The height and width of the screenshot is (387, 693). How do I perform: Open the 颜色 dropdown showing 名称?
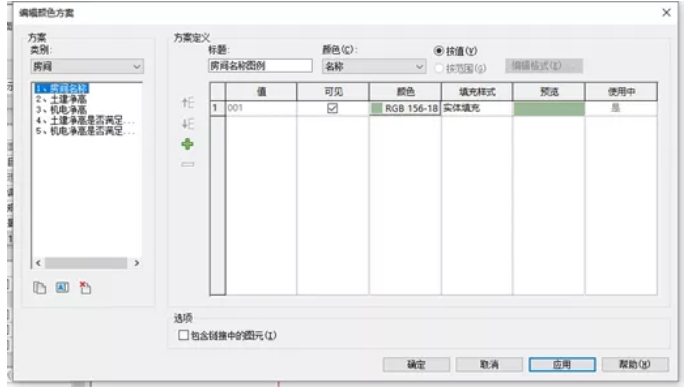pyautogui.click(x=374, y=66)
